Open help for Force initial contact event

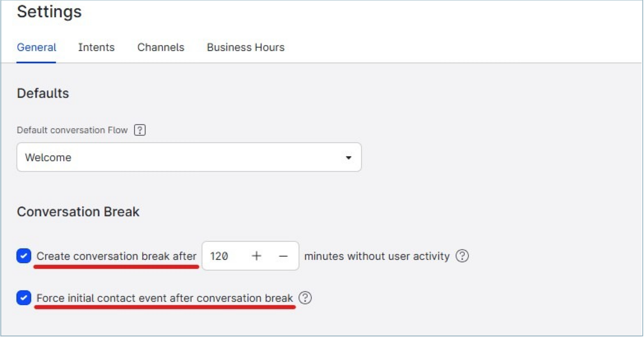pos(305,298)
